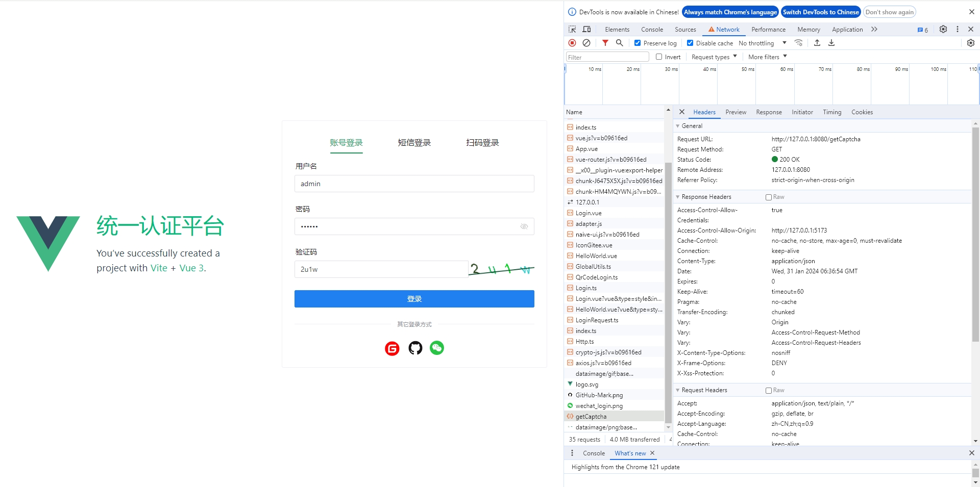Uncheck the Disable cache checkbox

coord(690,43)
